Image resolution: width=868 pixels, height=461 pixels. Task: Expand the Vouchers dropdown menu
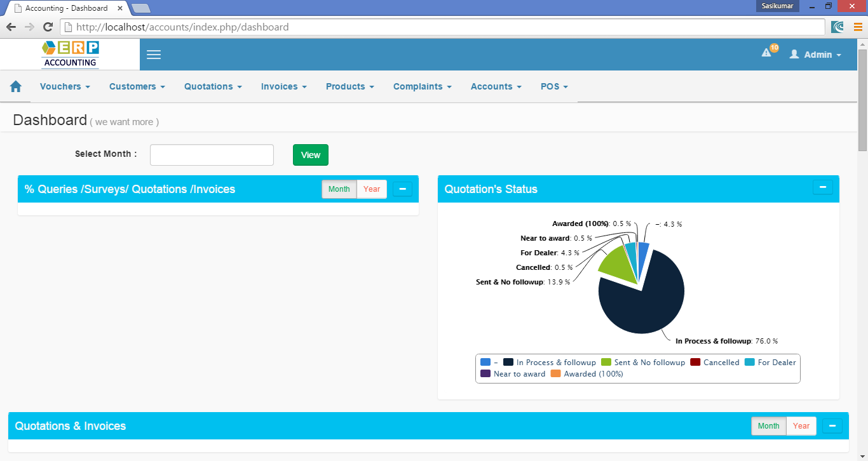pos(64,86)
